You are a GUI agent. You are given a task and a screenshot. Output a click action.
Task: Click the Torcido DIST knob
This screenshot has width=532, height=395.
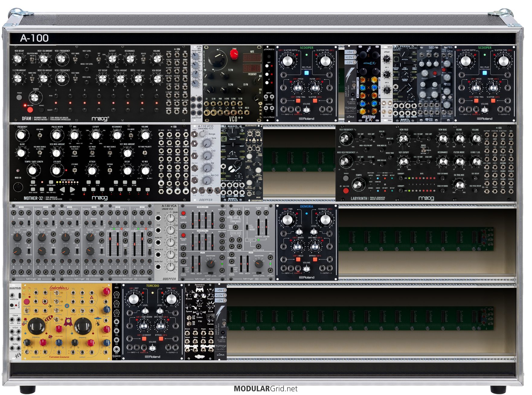click(133, 299)
